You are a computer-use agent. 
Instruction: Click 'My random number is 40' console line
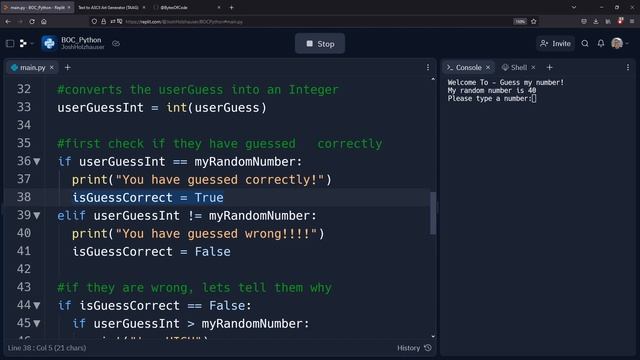pos(492,91)
